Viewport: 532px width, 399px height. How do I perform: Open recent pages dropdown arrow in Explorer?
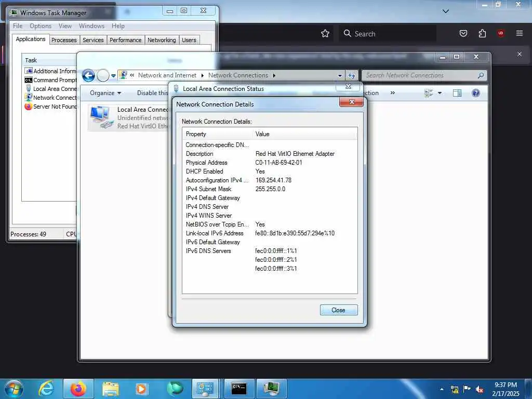coord(113,76)
